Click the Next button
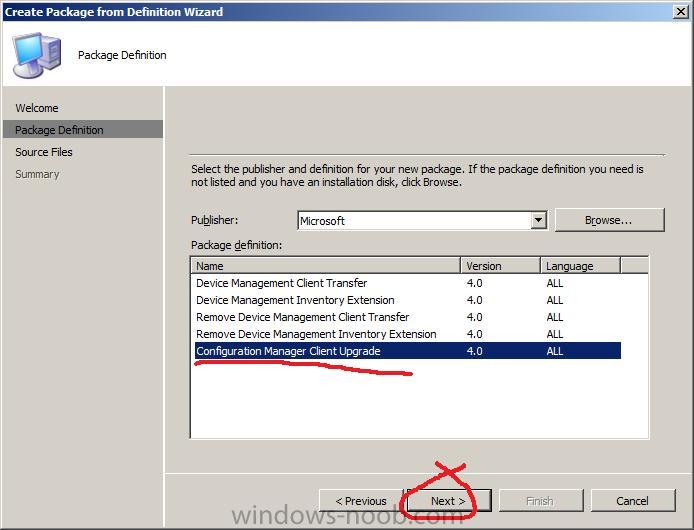The width and height of the screenshot is (694, 530). tap(448, 501)
